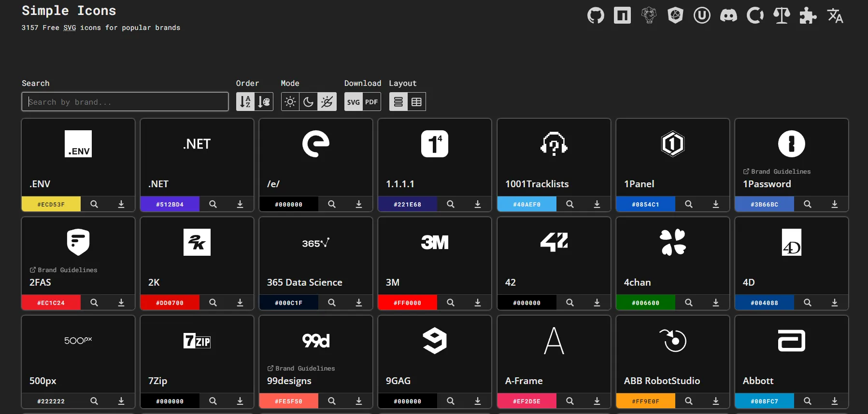Open the Packagist icon link in header

coord(649,15)
